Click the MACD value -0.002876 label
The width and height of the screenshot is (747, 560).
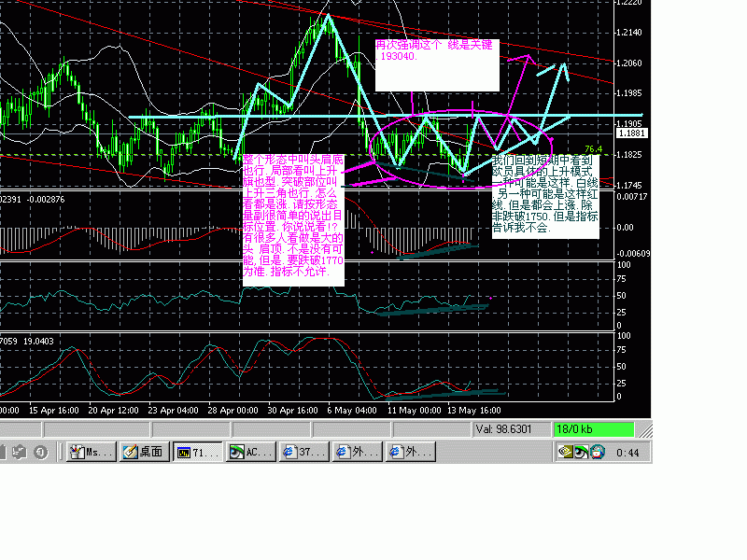click(x=45, y=200)
